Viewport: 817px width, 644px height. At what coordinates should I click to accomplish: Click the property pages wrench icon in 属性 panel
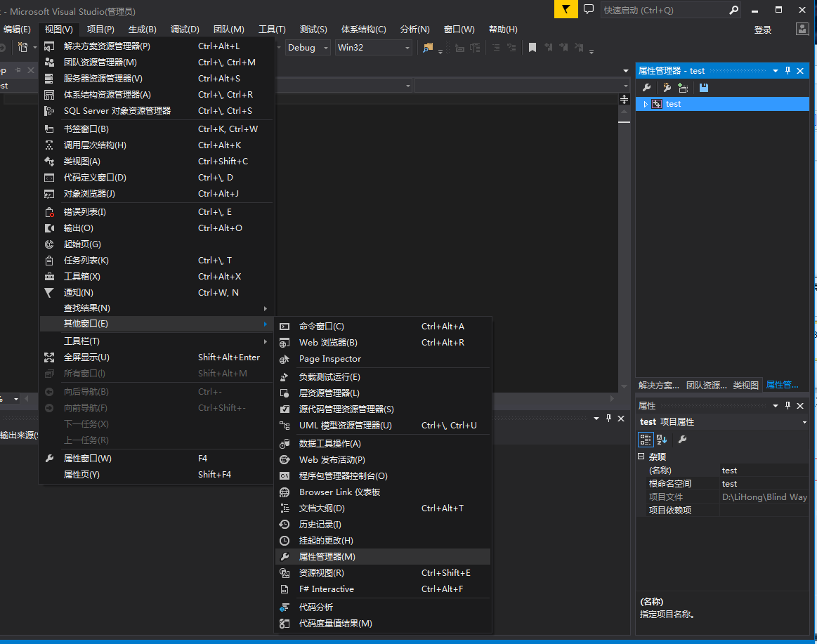682,439
